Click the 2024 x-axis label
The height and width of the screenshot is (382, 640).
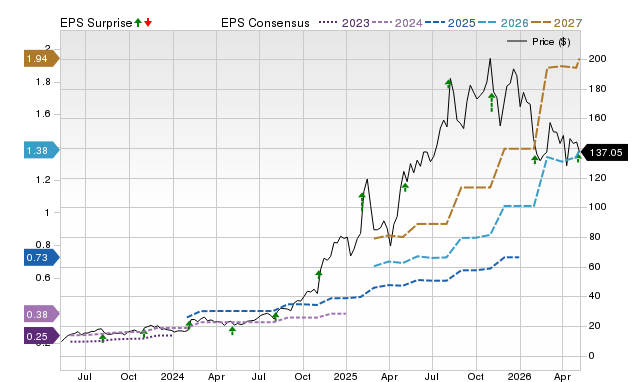coord(173,376)
